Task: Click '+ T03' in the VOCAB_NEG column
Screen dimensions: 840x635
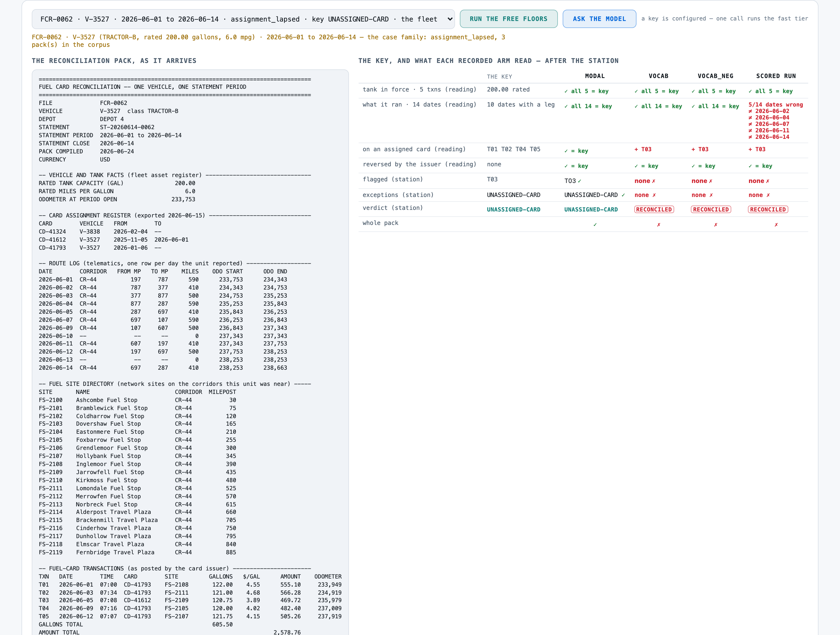Action: pos(700,150)
